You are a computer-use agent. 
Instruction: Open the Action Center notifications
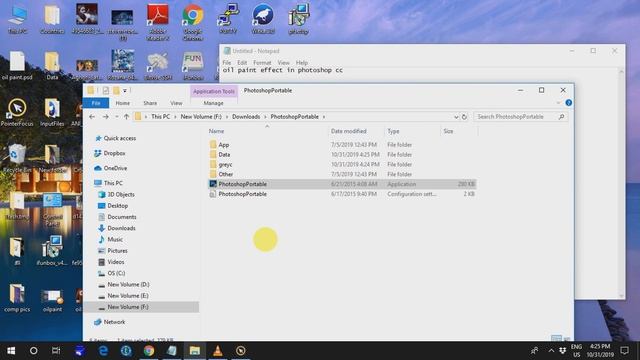point(624,351)
